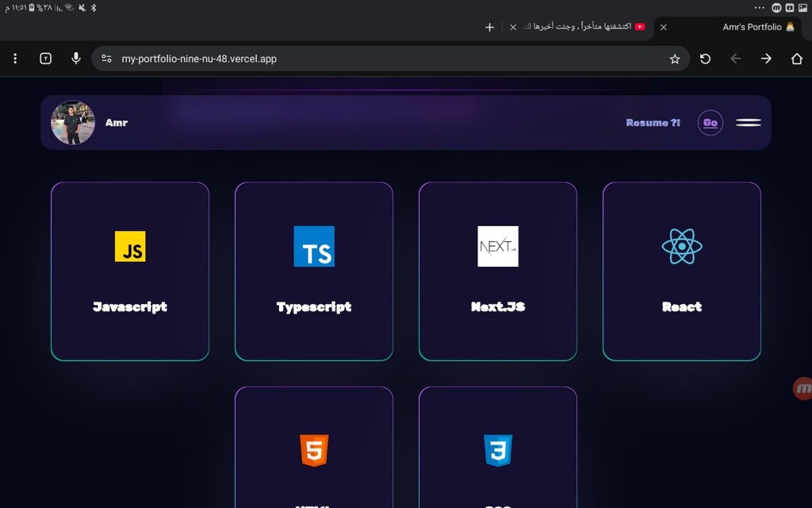The image size is (812, 508).
Task: Click the CSS3 shield logo
Action: tap(498, 450)
